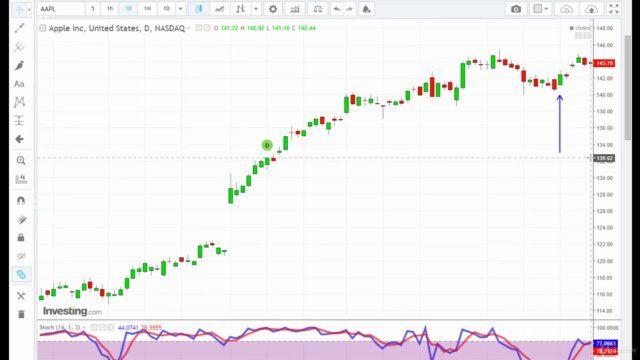Click the green D dividend marker
640x360 pixels.
pyautogui.click(x=267, y=145)
